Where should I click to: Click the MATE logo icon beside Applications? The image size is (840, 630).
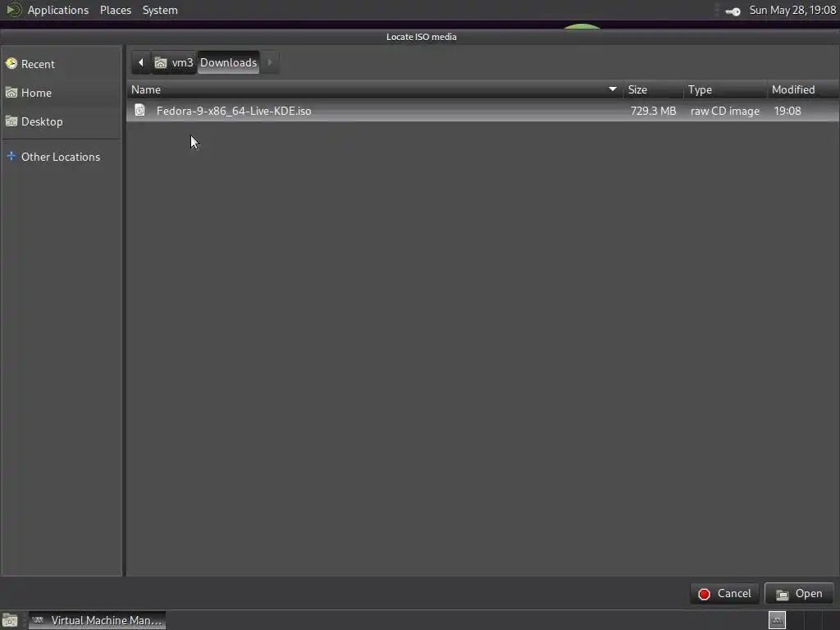[x=14, y=10]
